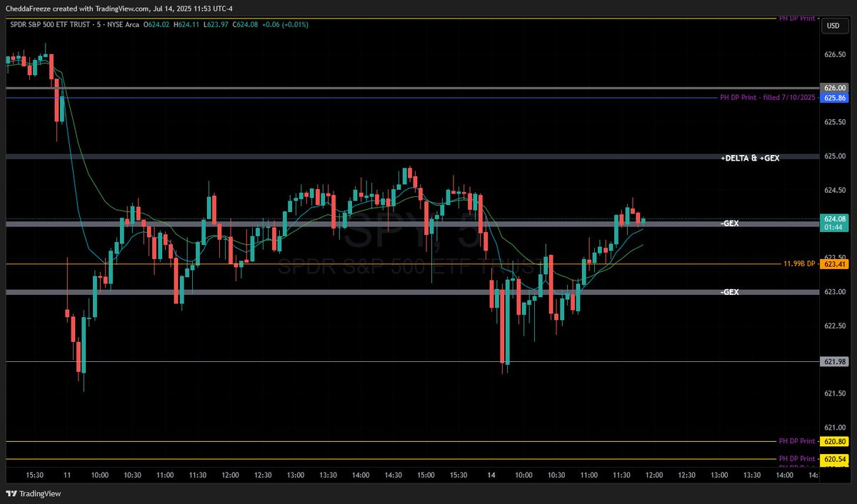Click the 14:30 time axis label
Image resolution: width=857 pixels, height=504 pixels.
click(394, 475)
